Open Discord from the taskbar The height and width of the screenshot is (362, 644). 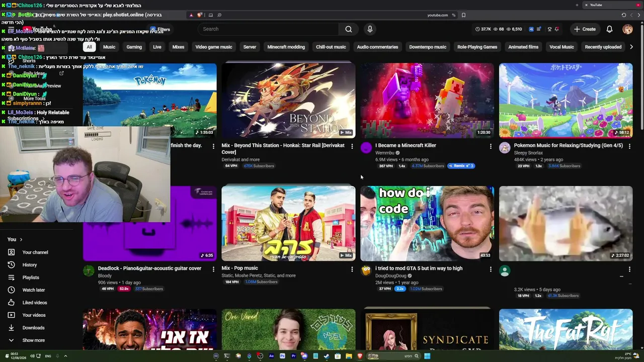pyautogui.click(x=304, y=356)
